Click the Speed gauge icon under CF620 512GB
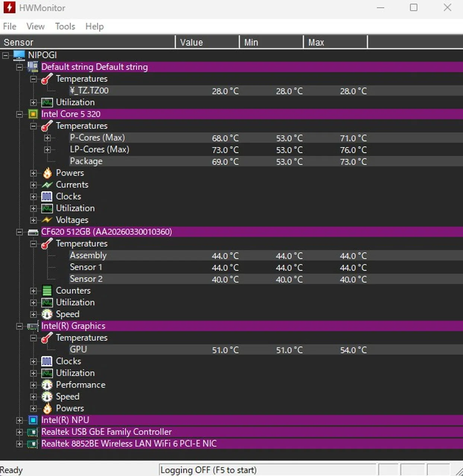 [47, 314]
